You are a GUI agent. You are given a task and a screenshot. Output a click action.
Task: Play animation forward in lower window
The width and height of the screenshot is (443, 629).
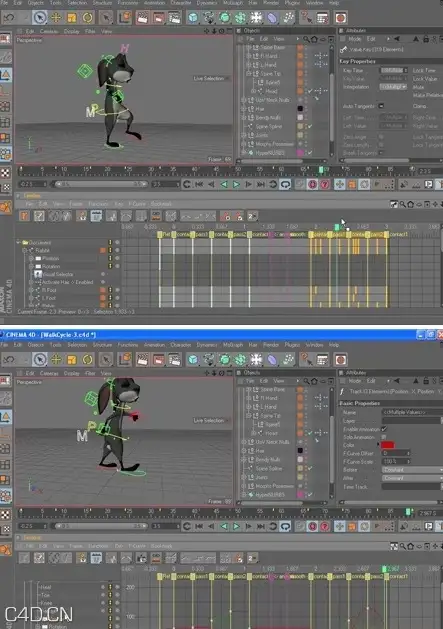tap(236, 526)
